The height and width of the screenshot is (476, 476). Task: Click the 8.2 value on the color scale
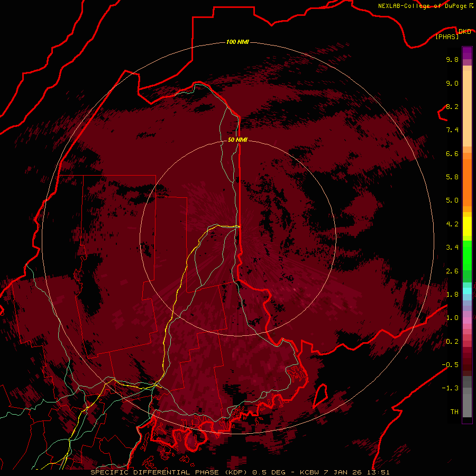(452, 106)
